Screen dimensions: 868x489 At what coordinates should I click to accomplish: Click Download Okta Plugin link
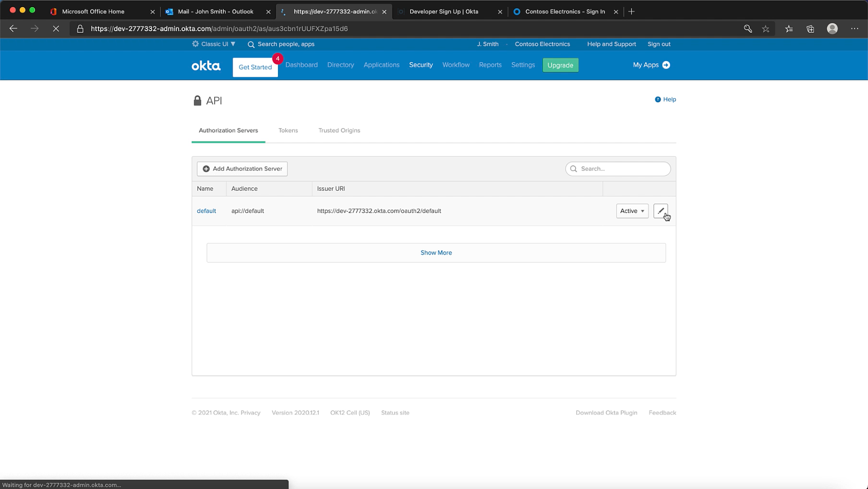pos(607,413)
